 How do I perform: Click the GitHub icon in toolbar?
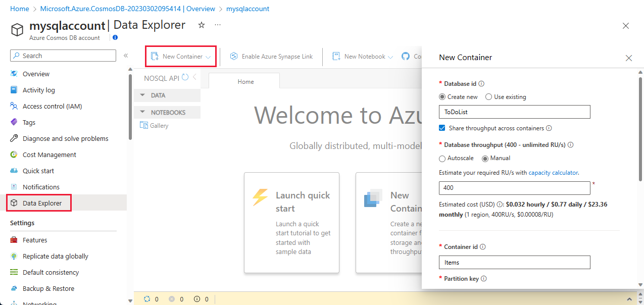tap(405, 57)
